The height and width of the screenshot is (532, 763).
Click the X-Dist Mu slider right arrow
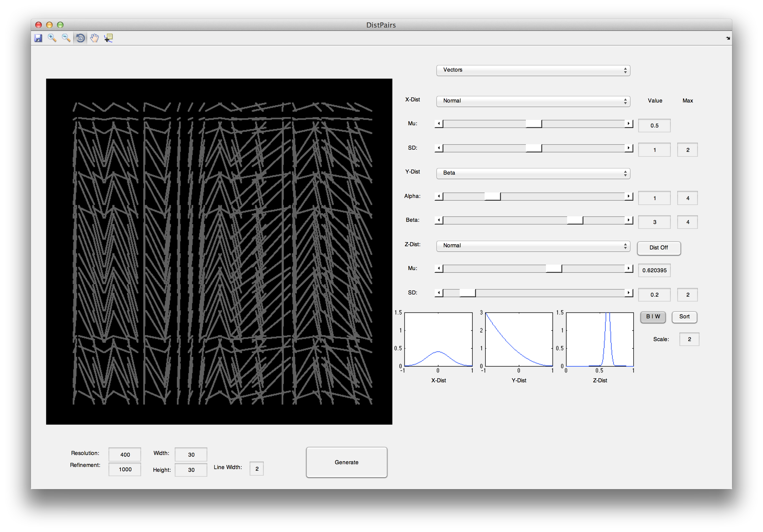pyautogui.click(x=628, y=124)
